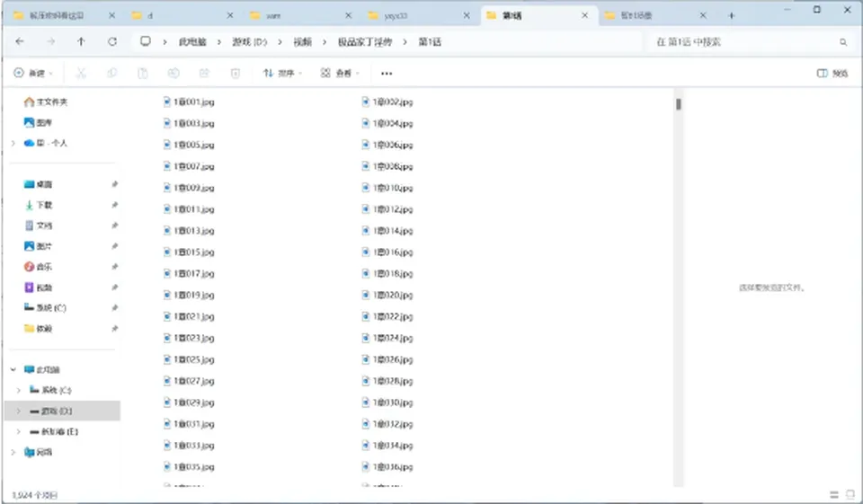The image size is (863, 504).
Task: Click 第1话 in the breadcrumb path
Action: pos(430,42)
